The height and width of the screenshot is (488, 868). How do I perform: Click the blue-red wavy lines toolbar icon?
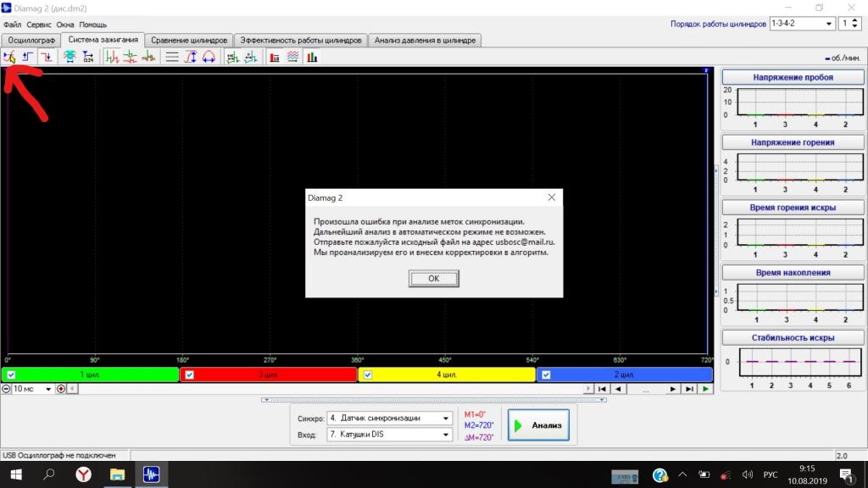(x=292, y=57)
